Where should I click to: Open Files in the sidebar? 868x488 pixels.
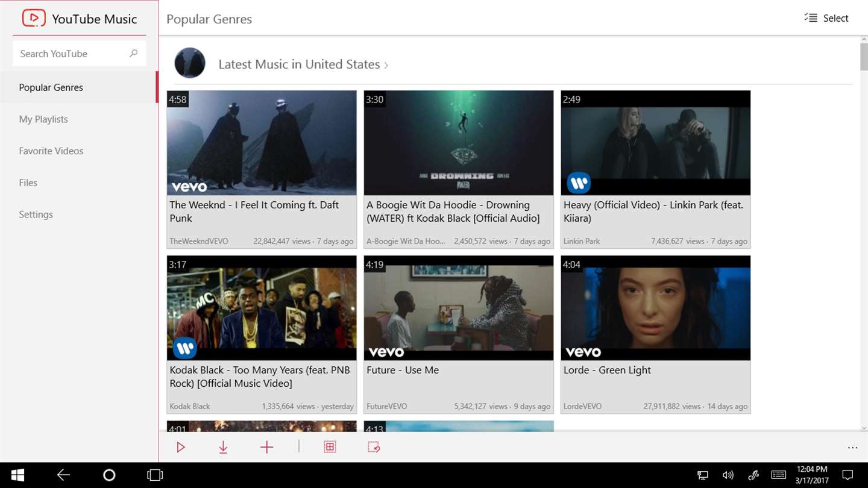tap(79, 183)
